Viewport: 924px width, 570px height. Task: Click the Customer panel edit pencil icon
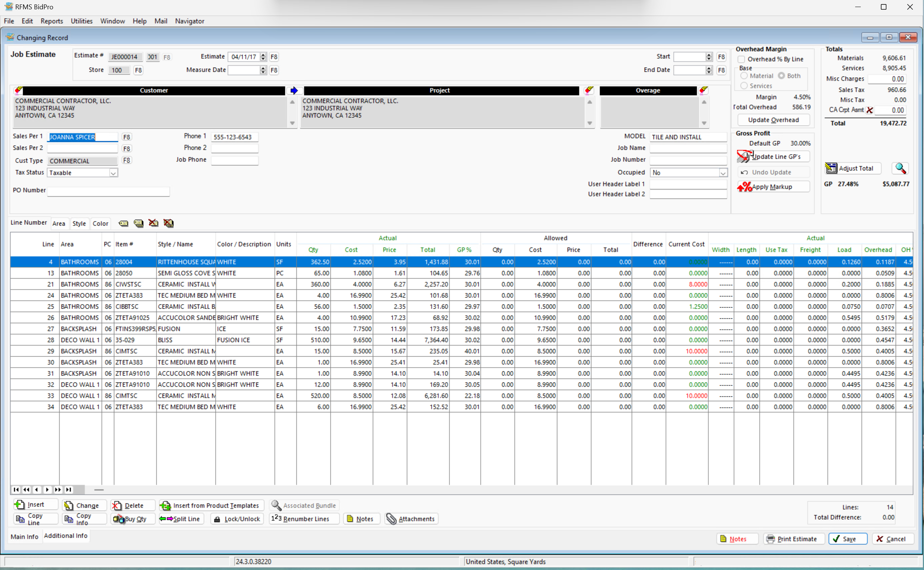click(18, 90)
